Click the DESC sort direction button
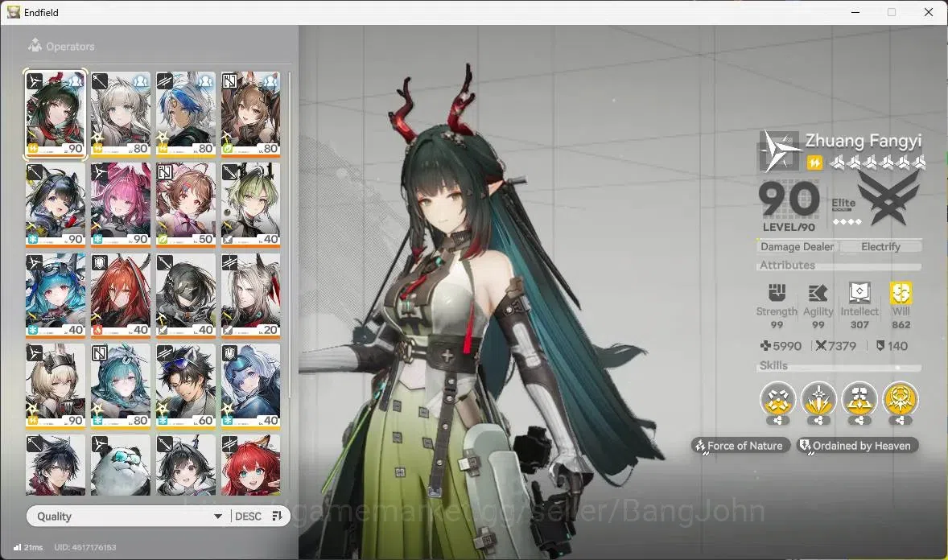This screenshot has height=560, width=948. tap(248, 516)
